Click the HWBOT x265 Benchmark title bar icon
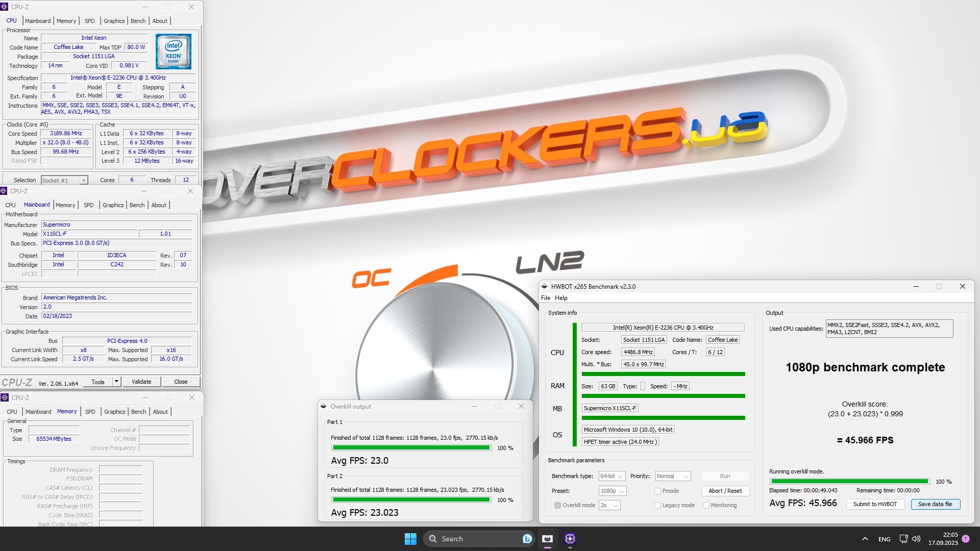 [545, 287]
